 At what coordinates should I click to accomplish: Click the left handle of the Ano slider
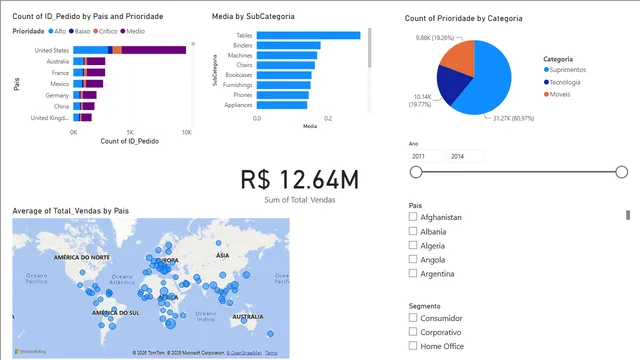[x=416, y=172]
